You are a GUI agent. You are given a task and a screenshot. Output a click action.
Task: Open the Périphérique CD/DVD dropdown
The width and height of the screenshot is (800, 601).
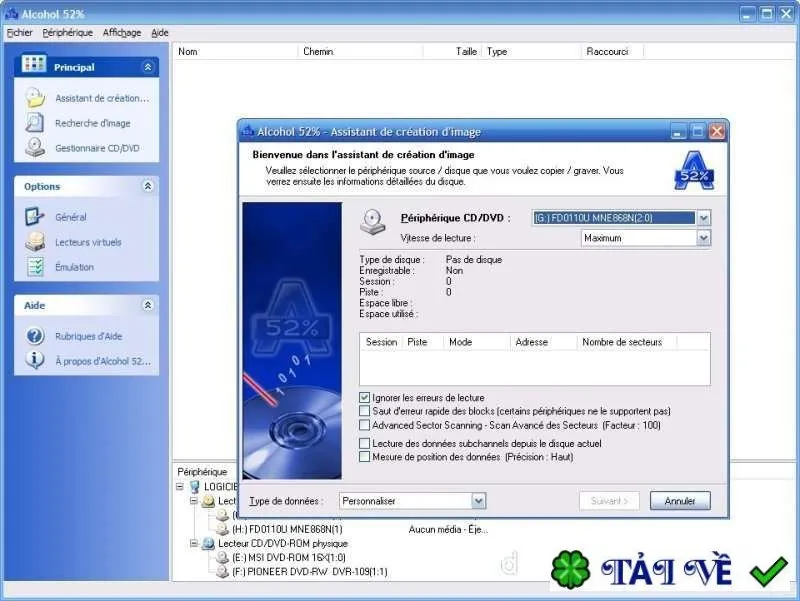point(704,218)
